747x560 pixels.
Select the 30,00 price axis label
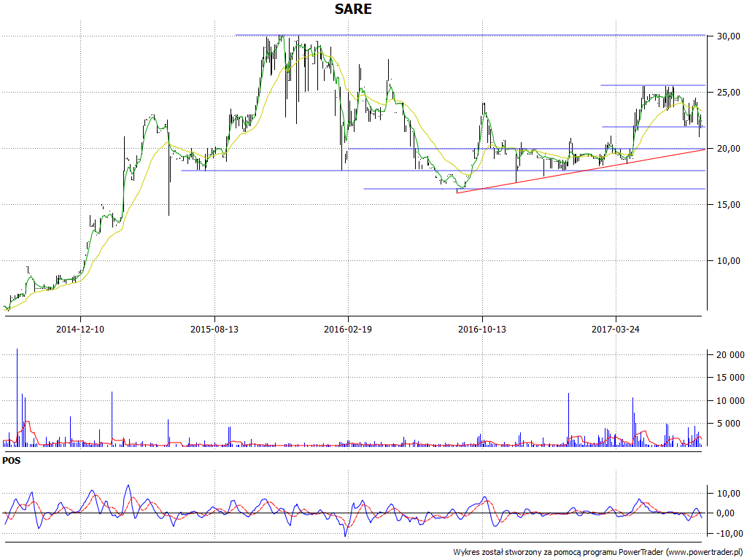point(729,36)
